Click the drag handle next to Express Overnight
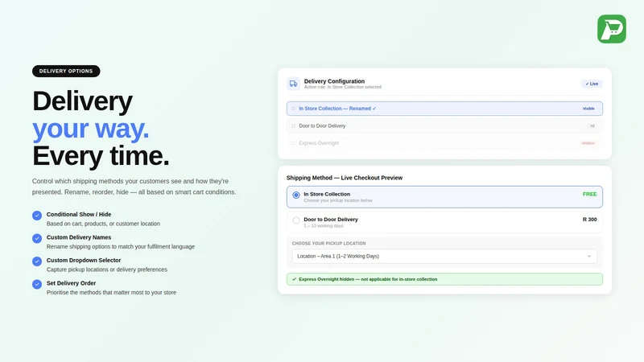This screenshot has height=362, width=644. click(293, 143)
